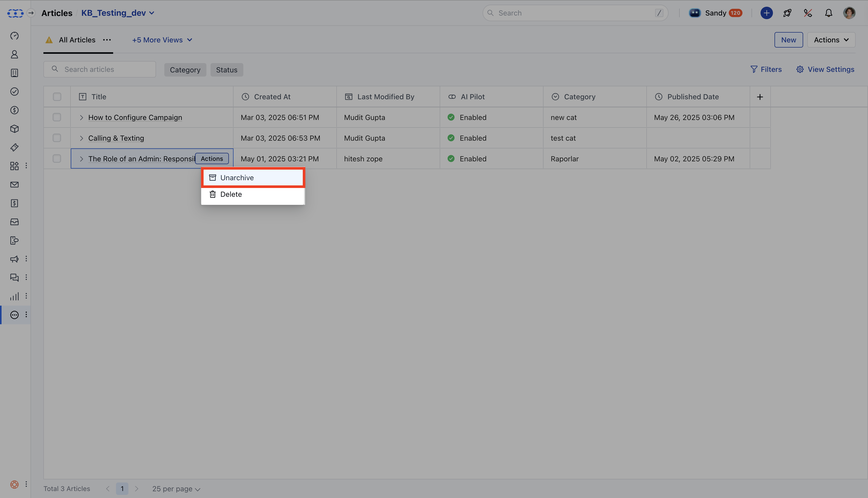
Task: Check the How to Configure Campaign row checkbox
Action: [x=57, y=117]
